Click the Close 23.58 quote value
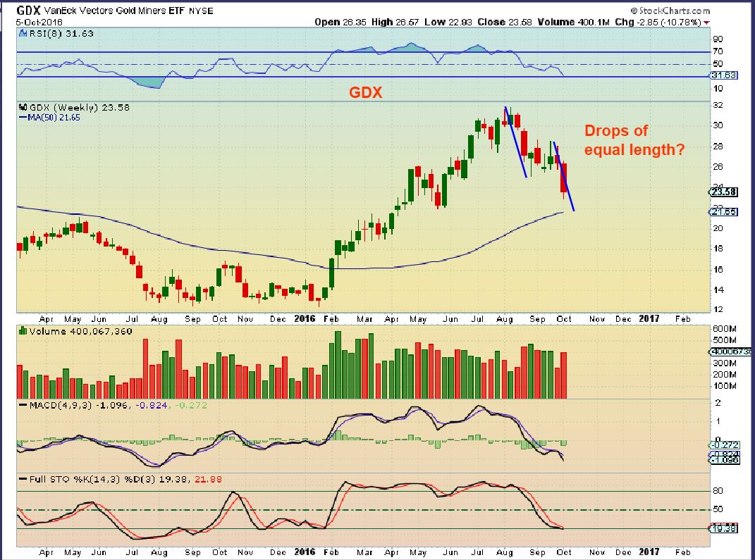755x560 pixels. [x=504, y=22]
